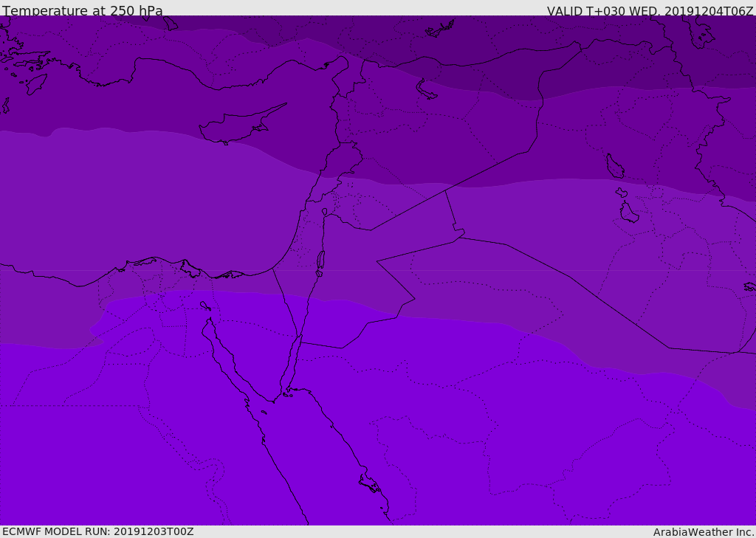Select Rhodes island near the left edge

click(35, 84)
